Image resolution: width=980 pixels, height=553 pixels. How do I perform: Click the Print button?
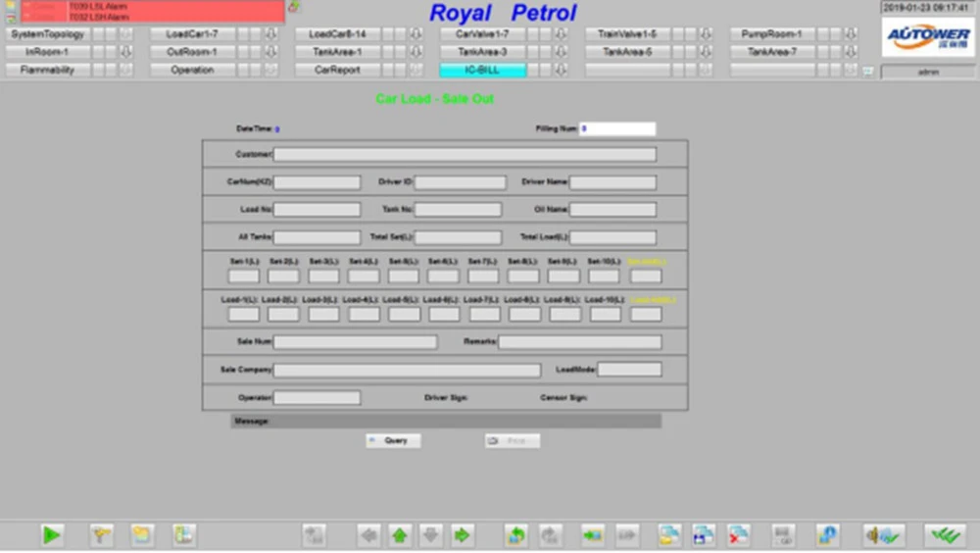(513, 440)
